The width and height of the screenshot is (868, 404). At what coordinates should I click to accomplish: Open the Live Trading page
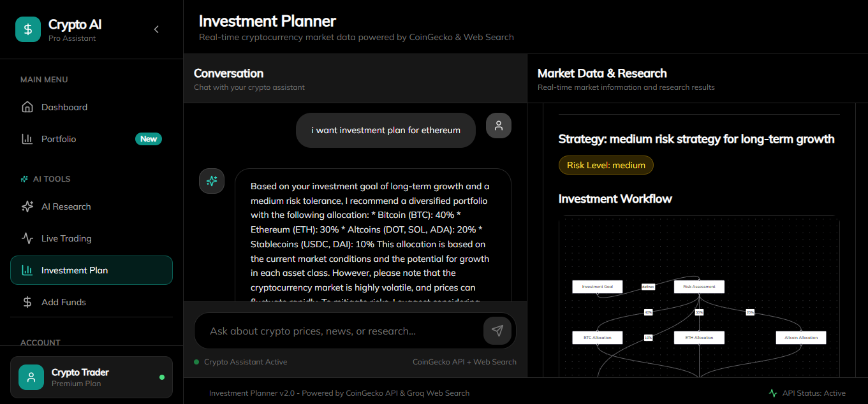66,238
